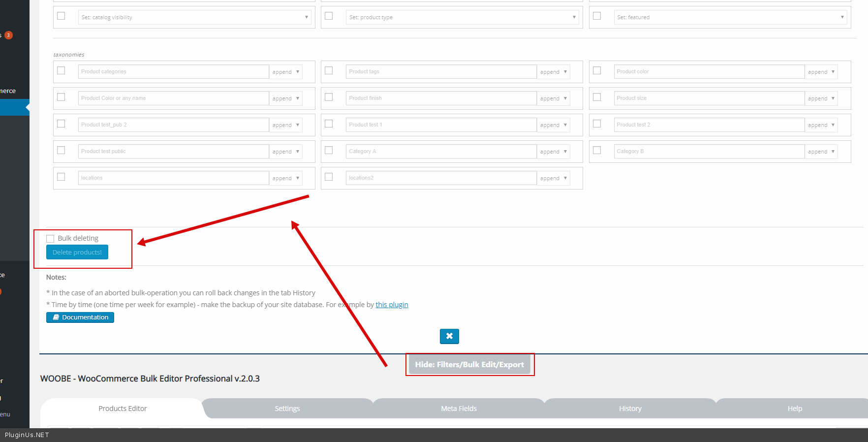
Task: Open the append dropdown for Product test 2
Action: pyautogui.click(x=821, y=125)
